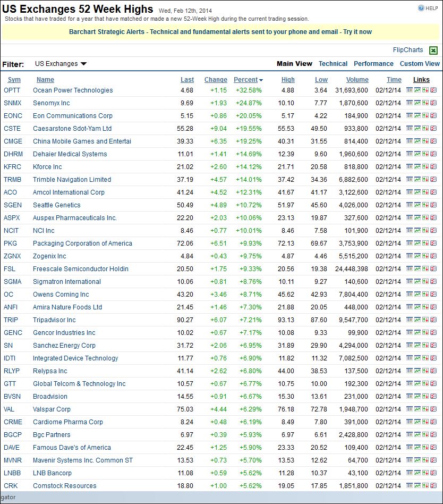This screenshot has width=443, height=504.
Task: Click the +32.58% percent value
Action: pyautogui.click(x=249, y=90)
